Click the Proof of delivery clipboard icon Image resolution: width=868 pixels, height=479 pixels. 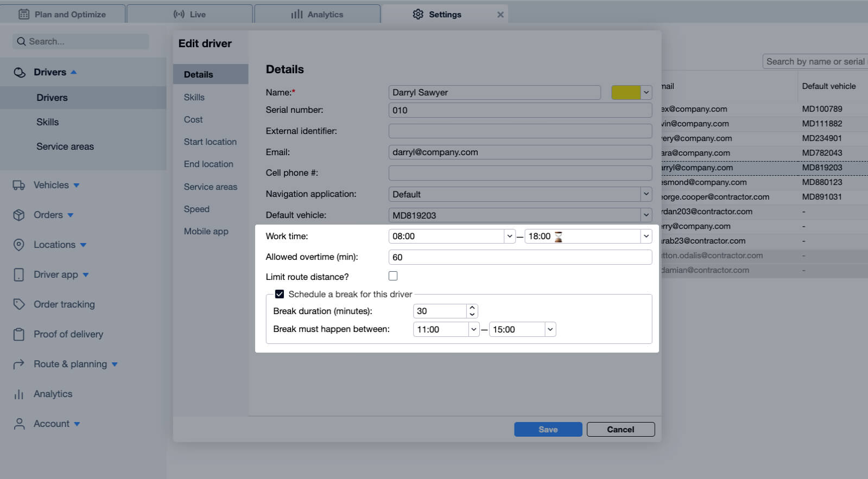[19, 334]
